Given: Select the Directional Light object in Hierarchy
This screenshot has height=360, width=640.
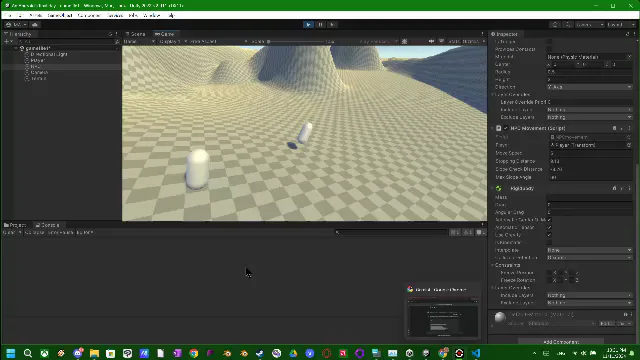Looking at the screenshot, I should point(49,54).
